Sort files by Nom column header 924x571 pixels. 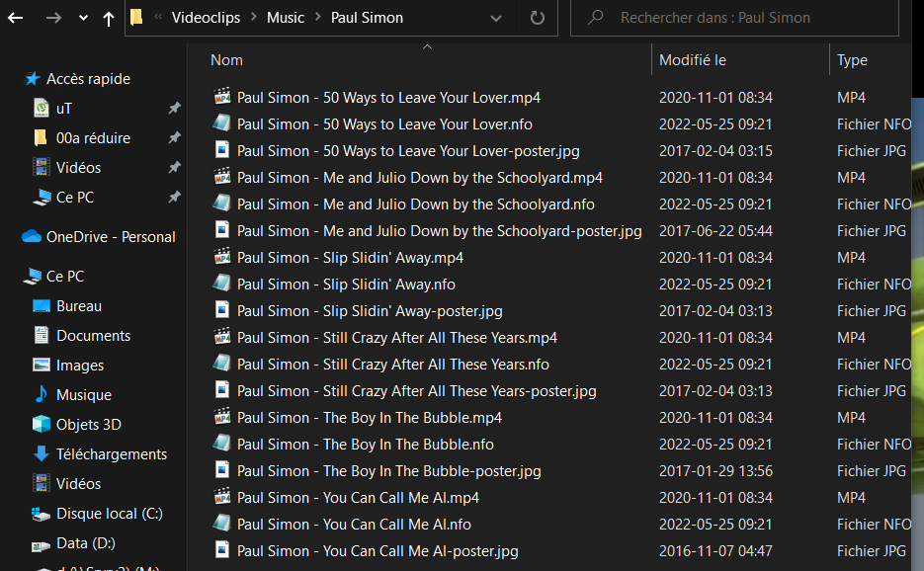[x=226, y=60]
